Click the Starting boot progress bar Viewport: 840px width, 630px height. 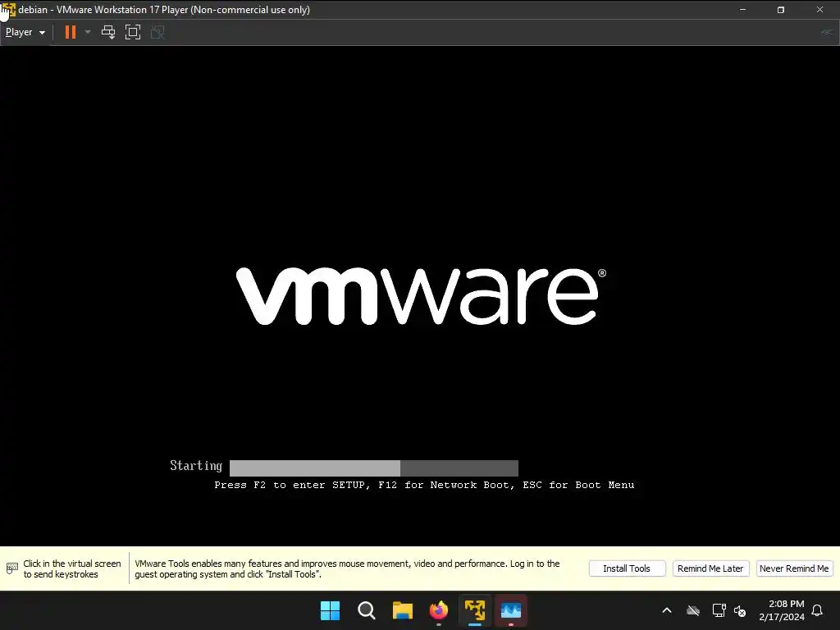point(374,468)
